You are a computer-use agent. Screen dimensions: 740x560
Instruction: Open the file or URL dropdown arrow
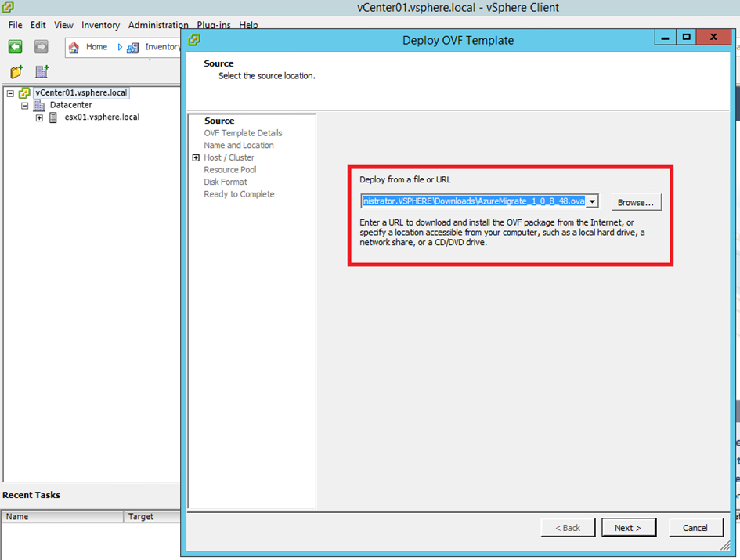592,201
